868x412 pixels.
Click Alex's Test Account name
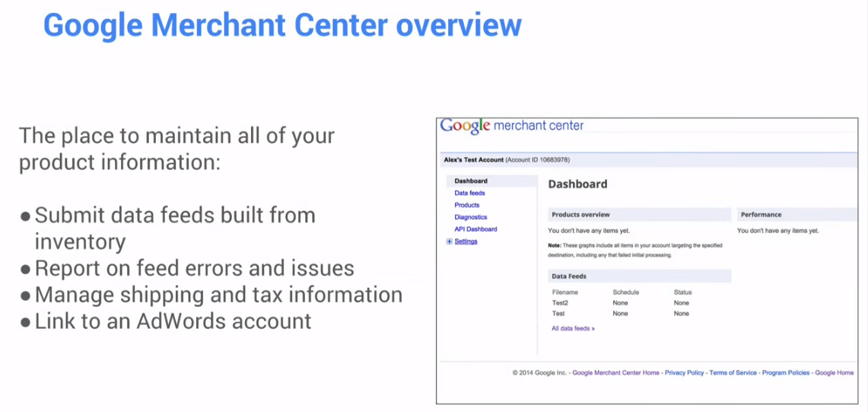click(474, 160)
